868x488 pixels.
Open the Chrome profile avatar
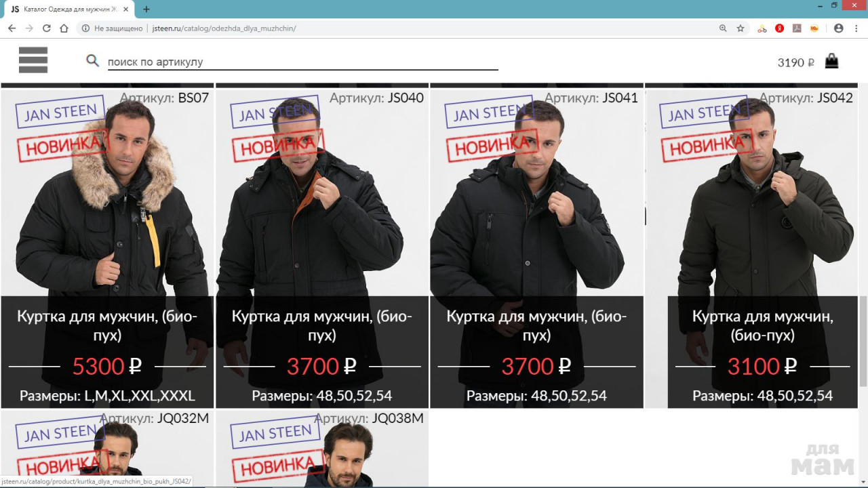839,28
